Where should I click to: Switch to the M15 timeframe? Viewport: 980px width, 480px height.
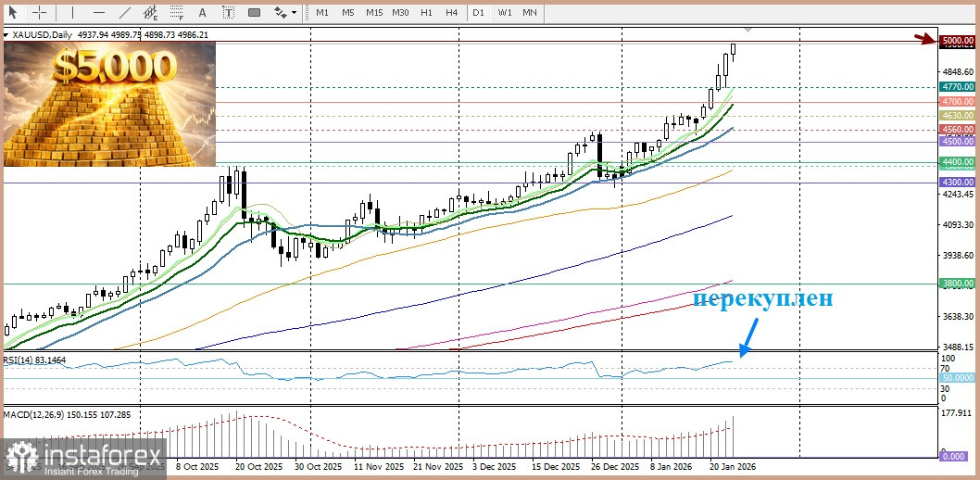pyautogui.click(x=374, y=12)
